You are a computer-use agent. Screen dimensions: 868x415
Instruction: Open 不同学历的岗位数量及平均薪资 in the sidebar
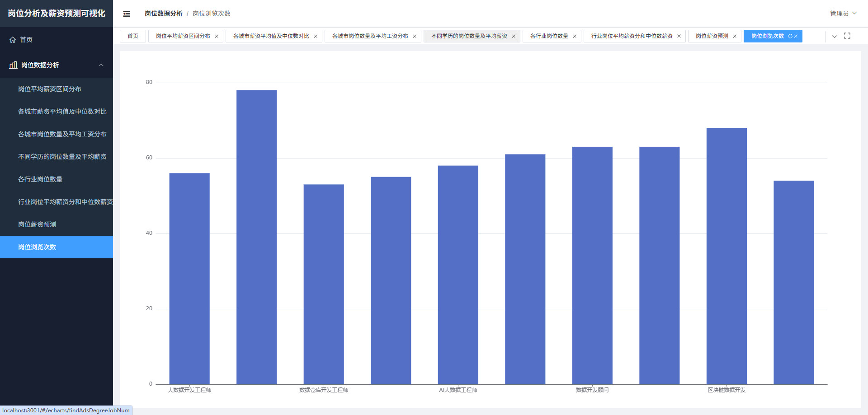point(57,157)
